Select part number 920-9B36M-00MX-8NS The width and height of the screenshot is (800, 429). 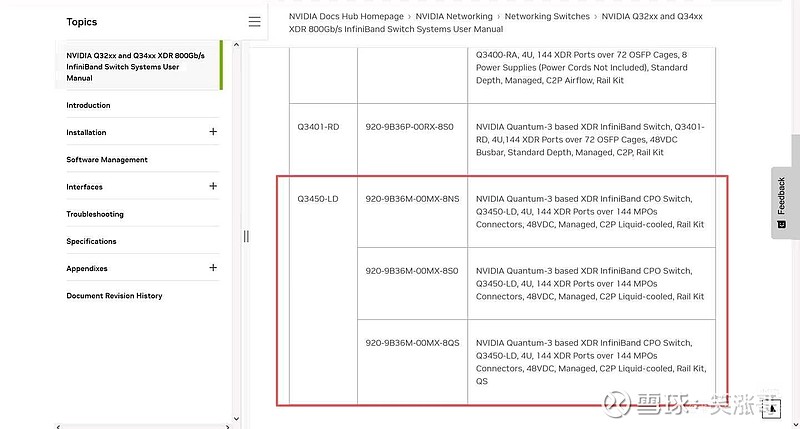pos(412,199)
